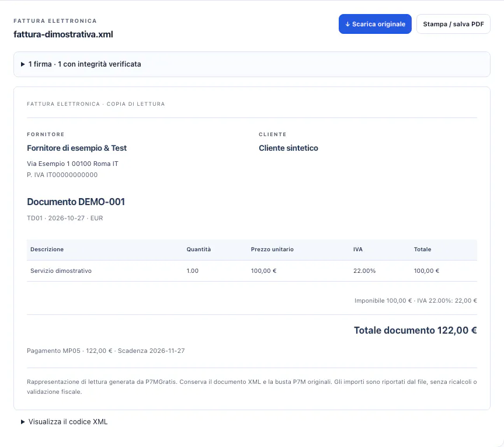504x447 pixels.
Task: Click the Scarica originale download button
Action: tap(375, 24)
